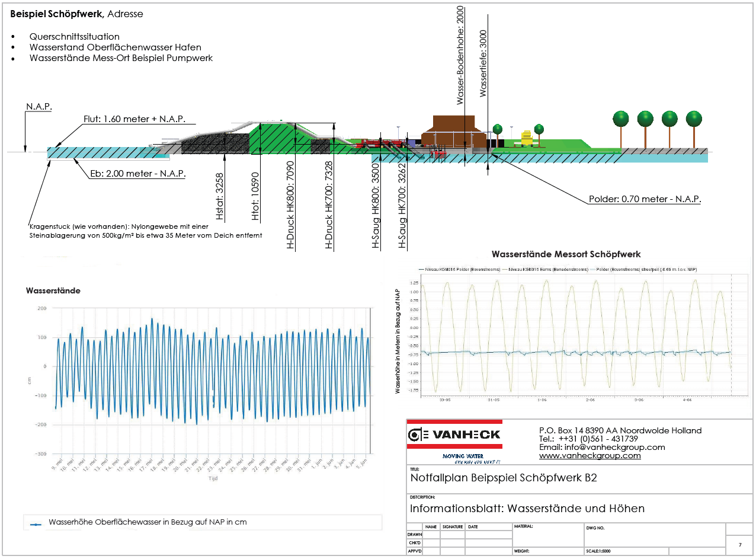The width and height of the screenshot is (756, 559).
Task: Click the Wasserhöhe Oberflächewasser legend text
Action: pos(148,522)
